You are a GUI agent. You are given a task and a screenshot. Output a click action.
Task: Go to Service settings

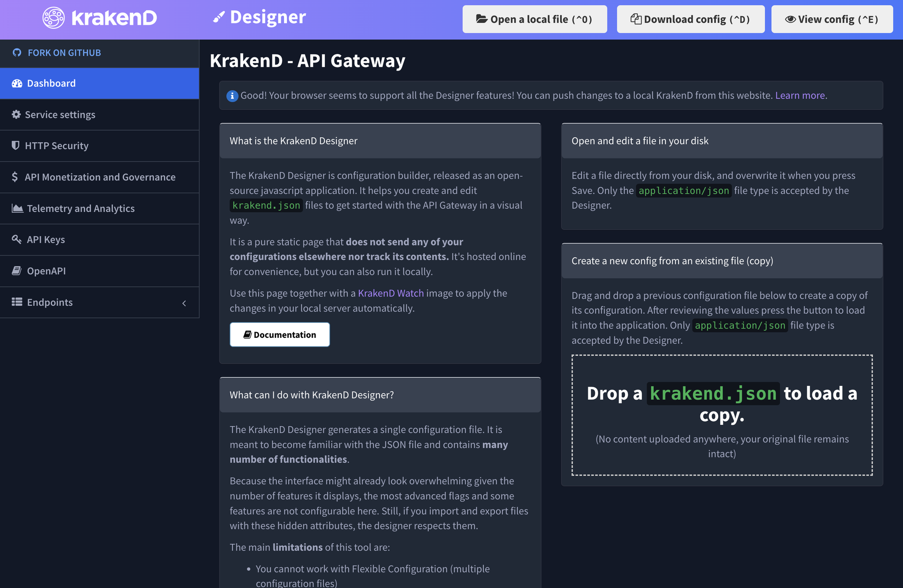100,114
